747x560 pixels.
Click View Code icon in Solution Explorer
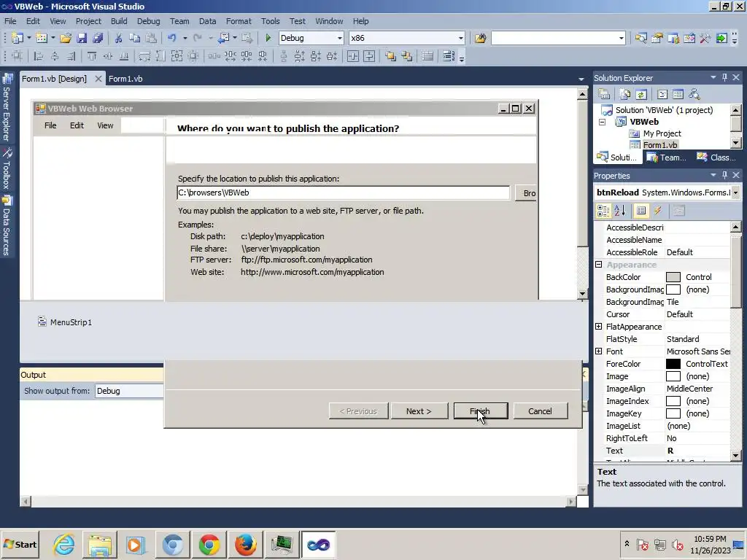pos(662,94)
